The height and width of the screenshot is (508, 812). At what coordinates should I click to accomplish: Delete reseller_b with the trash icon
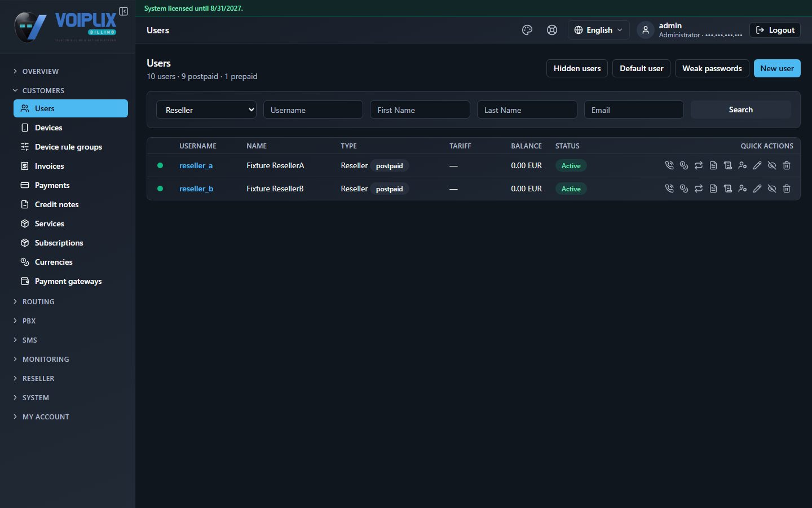(787, 189)
